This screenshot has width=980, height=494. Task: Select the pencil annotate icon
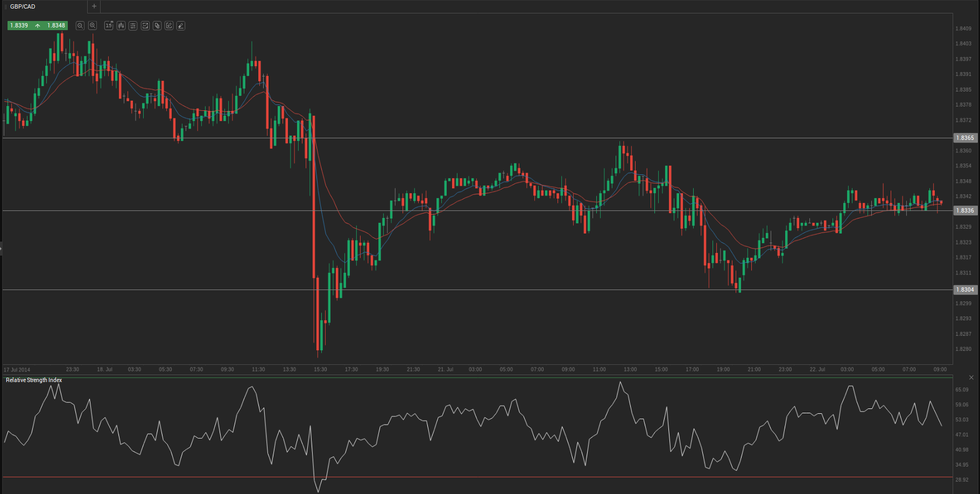(x=181, y=26)
